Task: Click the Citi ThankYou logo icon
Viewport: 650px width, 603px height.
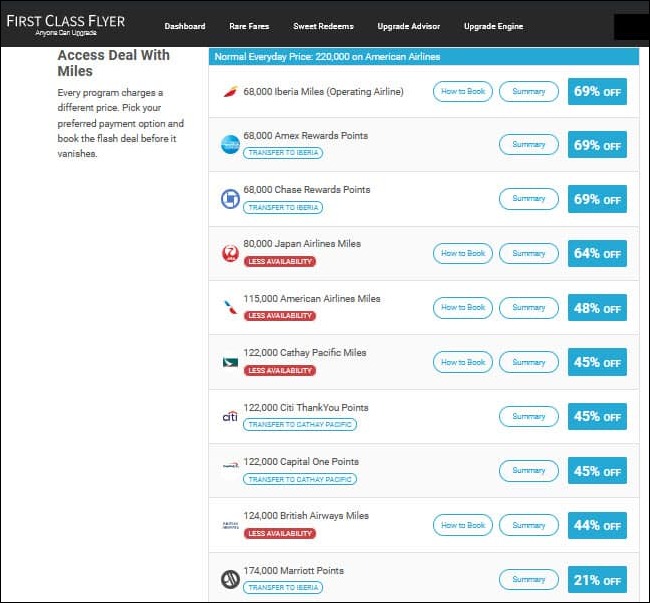Action: 230,416
